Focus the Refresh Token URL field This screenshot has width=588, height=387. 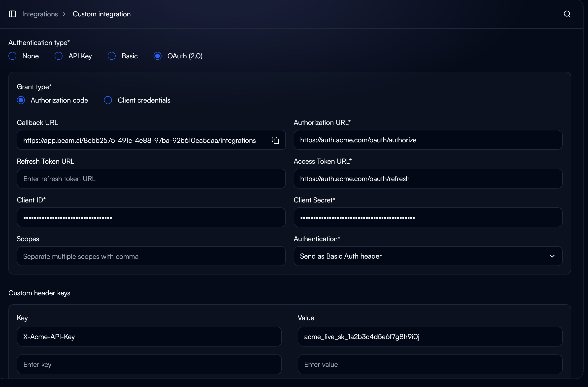point(151,179)
